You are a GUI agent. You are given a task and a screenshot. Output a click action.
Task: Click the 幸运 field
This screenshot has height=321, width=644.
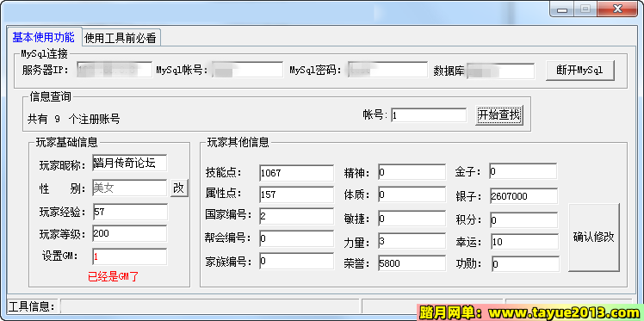point(524,242)
